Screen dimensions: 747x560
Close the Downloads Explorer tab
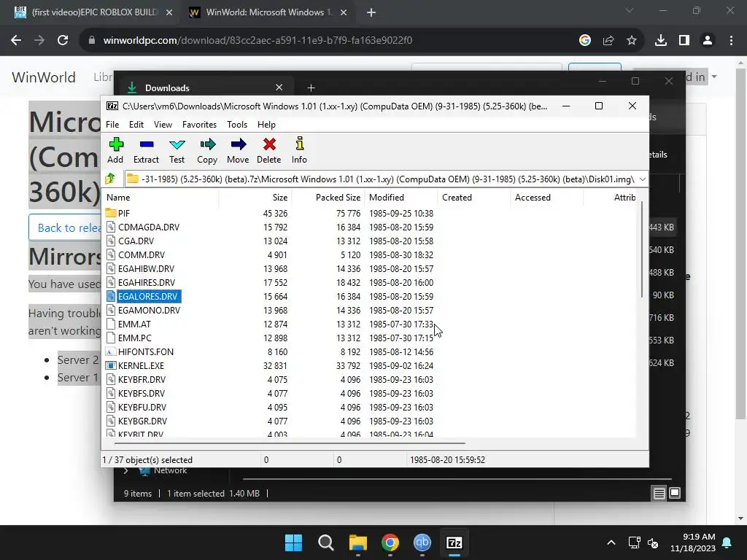coord(279,87)
